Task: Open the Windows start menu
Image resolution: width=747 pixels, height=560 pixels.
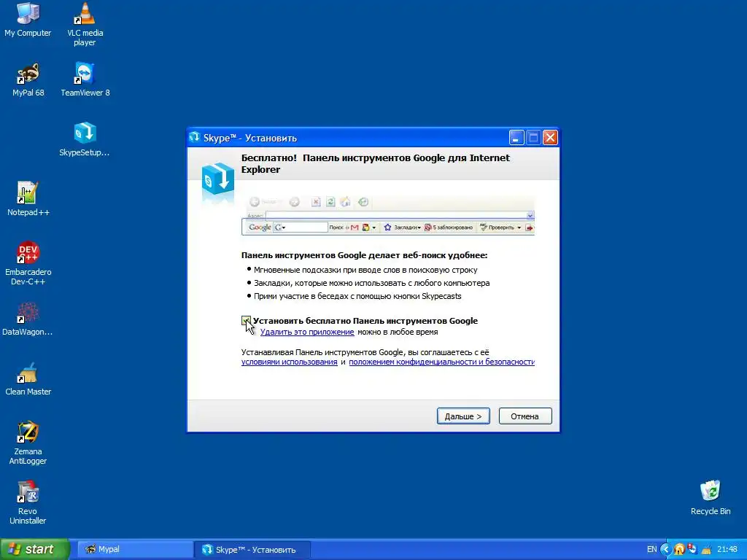Action: tap(35, 549)
